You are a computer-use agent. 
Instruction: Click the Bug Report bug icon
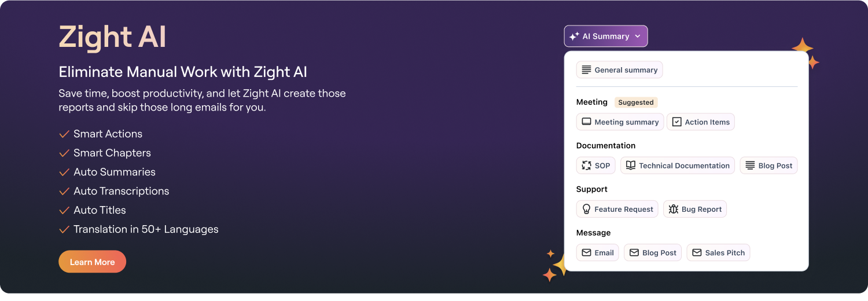tap(673, 209)
